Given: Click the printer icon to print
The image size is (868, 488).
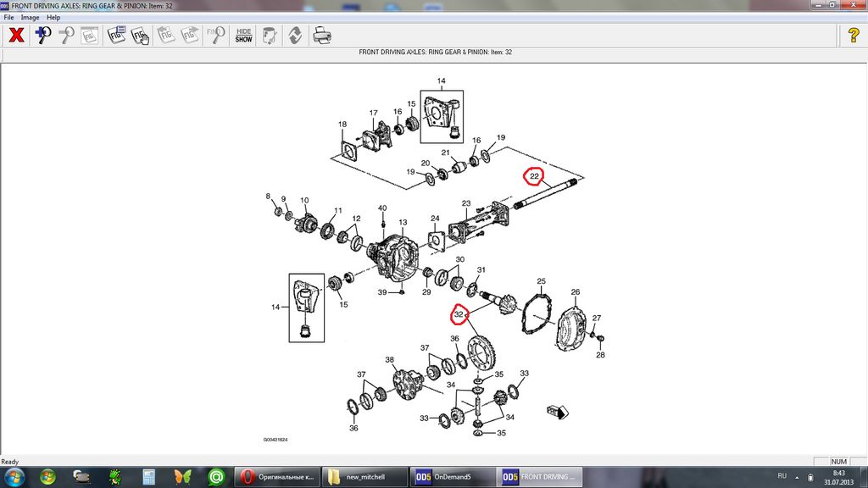Looking at the screenshot, I should coord(322,36).
